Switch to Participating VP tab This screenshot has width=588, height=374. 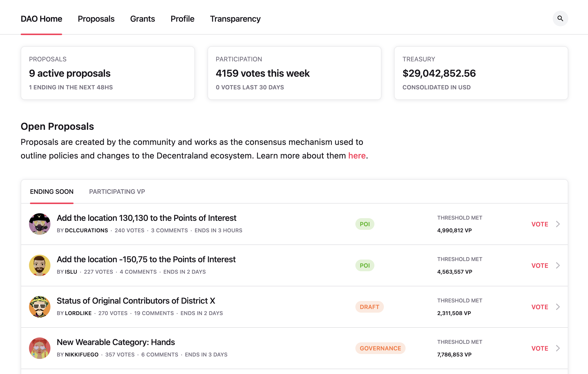click(117, 192)
